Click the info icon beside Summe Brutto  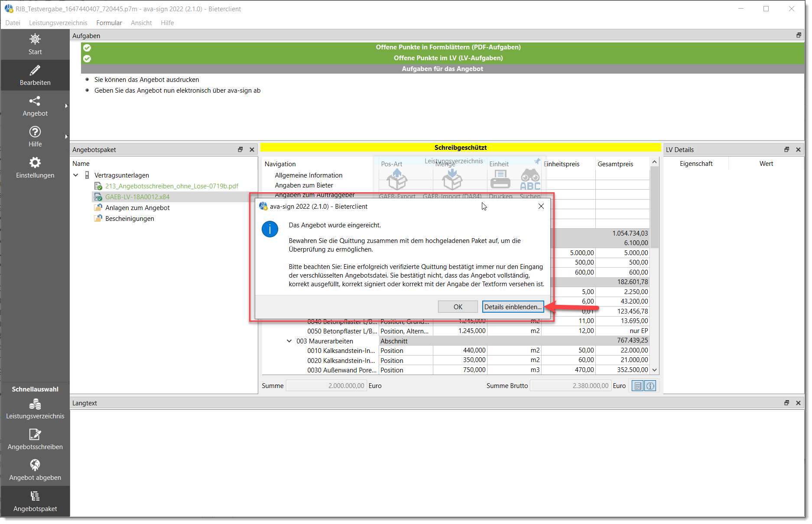pos(650,386)
